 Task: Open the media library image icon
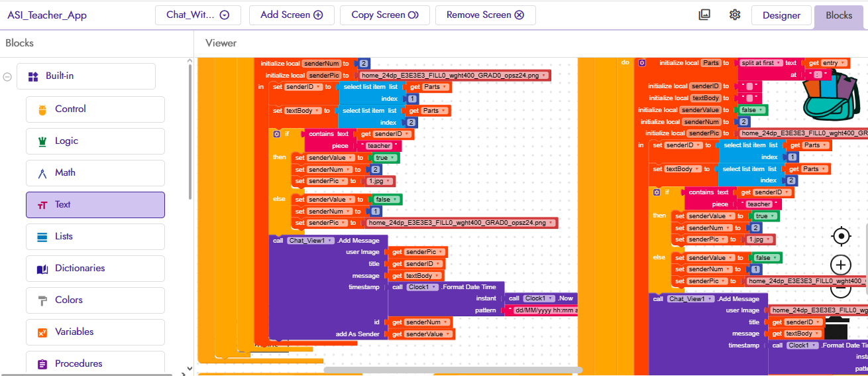tap(704, 15)
